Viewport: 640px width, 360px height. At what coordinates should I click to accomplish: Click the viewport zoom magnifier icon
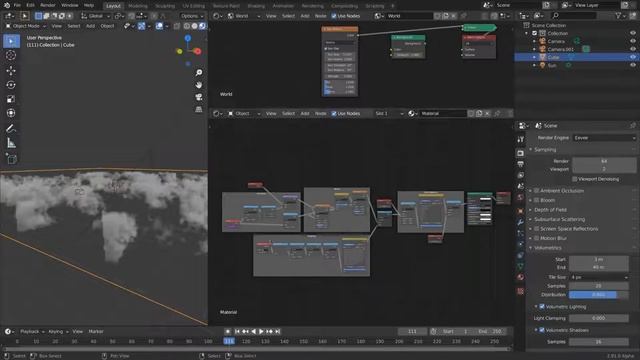point(199,73)
